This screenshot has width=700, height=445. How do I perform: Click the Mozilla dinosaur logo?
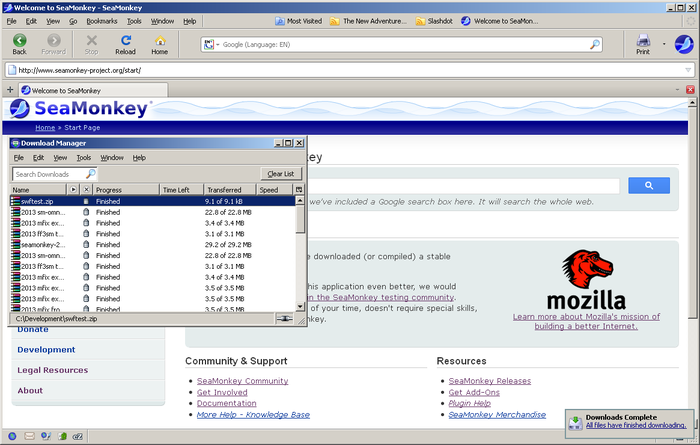[587, 268]
